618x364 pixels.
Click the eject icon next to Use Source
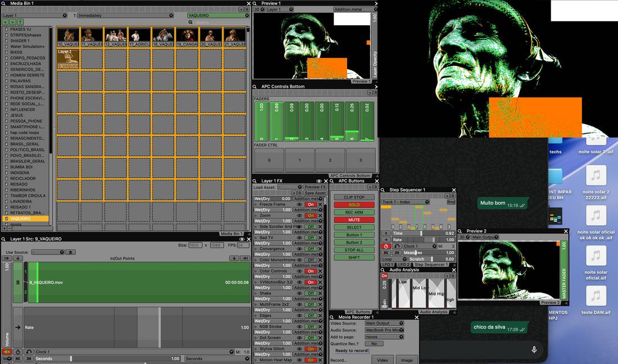tap(71, 252)
